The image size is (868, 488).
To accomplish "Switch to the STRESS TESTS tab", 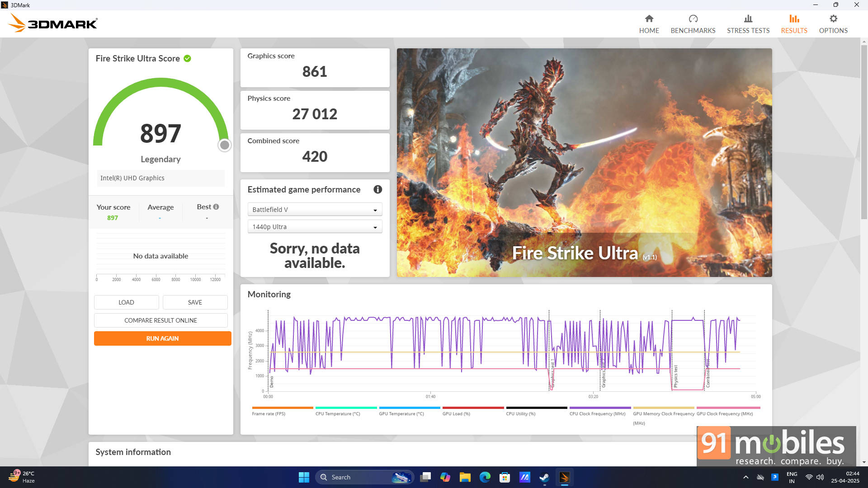I will [x=748, y=31].
